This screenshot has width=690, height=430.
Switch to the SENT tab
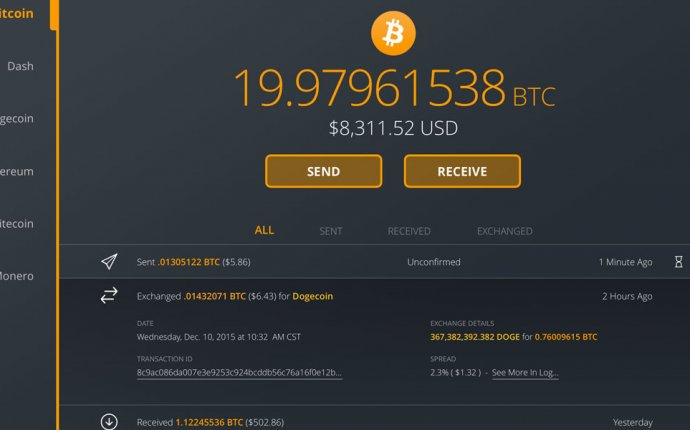(330, 231)
